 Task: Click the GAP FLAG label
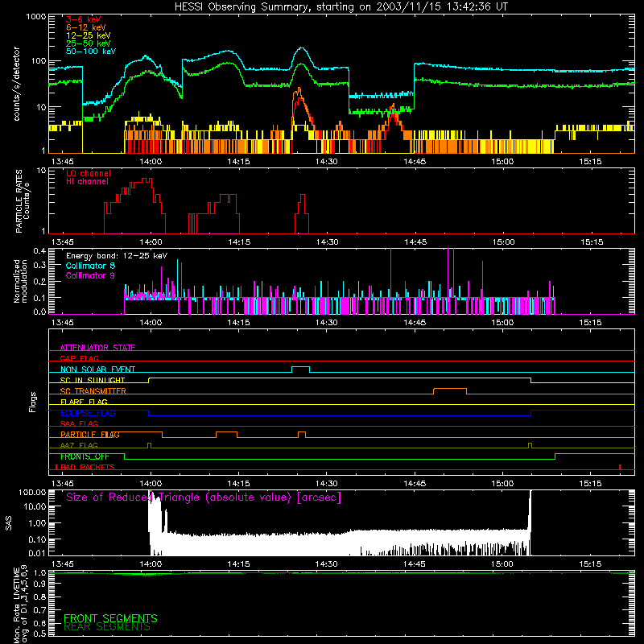click(79, 358)
